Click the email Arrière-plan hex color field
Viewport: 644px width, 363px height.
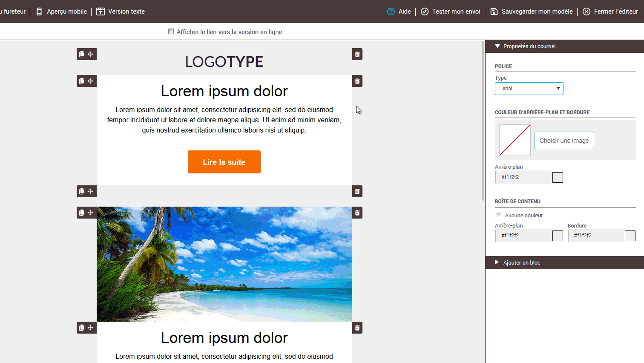tap(523, 177)
